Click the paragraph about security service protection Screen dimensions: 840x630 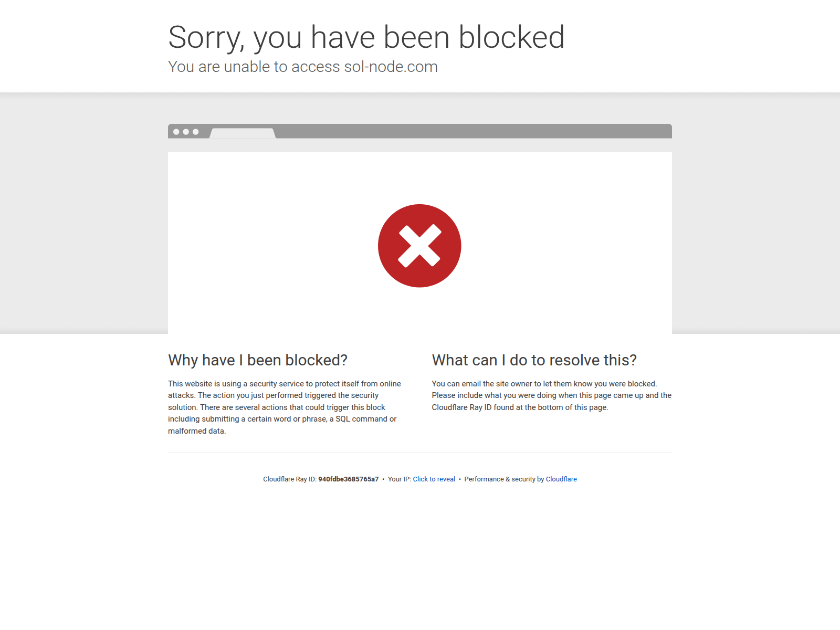[285, 407]
